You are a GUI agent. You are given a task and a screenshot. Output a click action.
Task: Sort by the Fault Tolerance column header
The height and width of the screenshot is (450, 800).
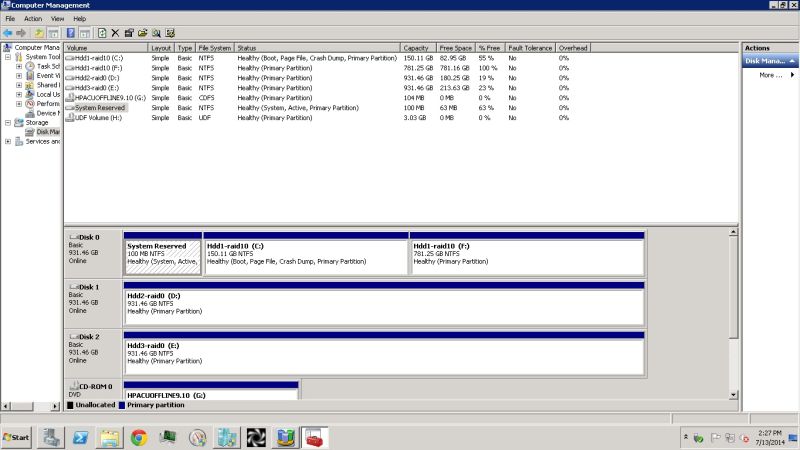pos(530,48)
